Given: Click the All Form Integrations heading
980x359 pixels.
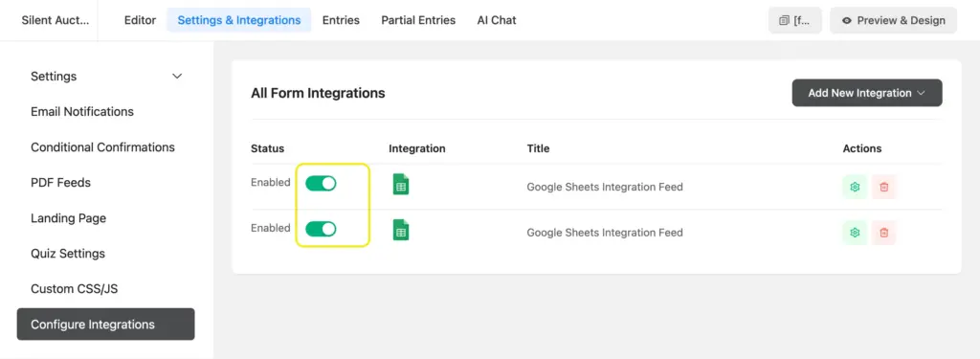Looking at the screenshot, I should click(318, 93).
